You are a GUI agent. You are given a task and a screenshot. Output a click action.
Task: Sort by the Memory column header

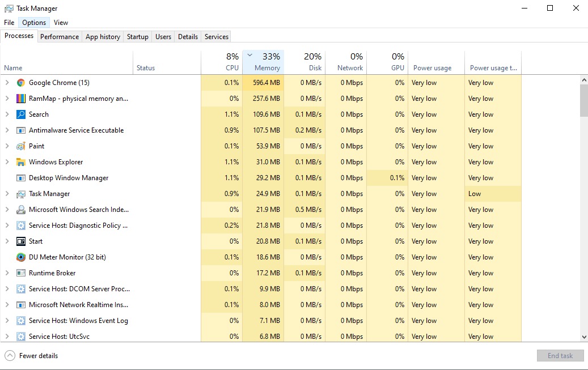[263, 62]
